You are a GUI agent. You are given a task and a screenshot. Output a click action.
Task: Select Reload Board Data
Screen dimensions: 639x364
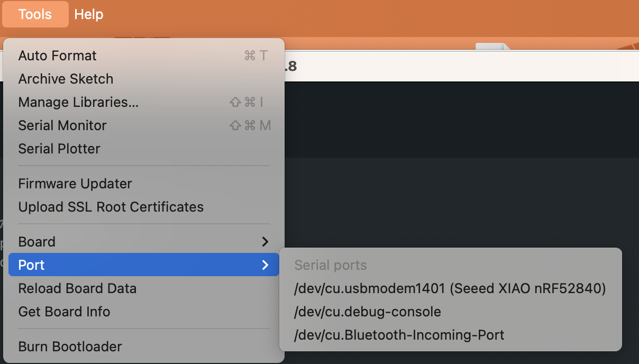tap(77, 288)
